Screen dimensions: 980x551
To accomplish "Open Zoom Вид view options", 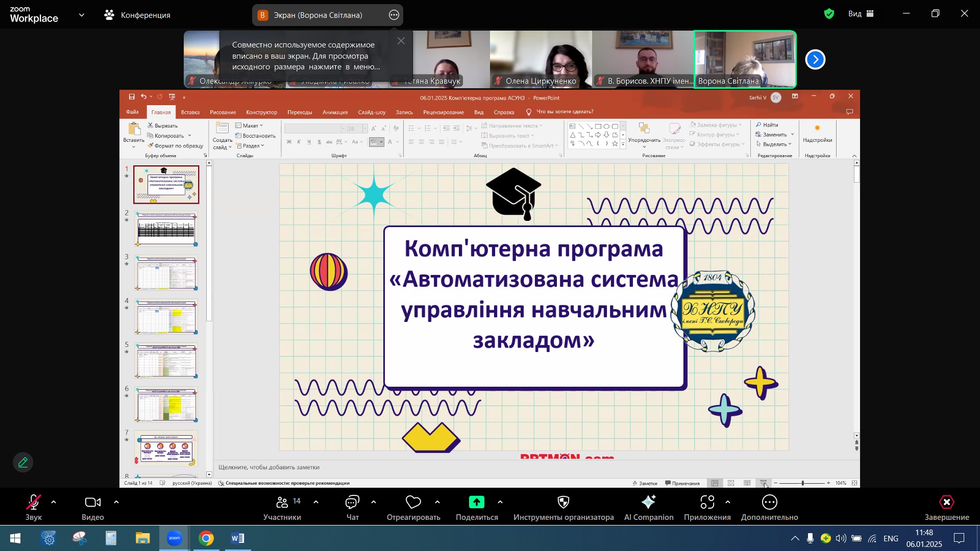I will pyautogui.click(x=861, y=14).
